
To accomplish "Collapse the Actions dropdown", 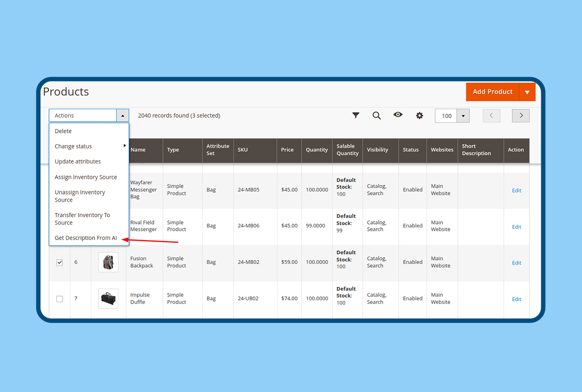I will (x=122, y=115).
